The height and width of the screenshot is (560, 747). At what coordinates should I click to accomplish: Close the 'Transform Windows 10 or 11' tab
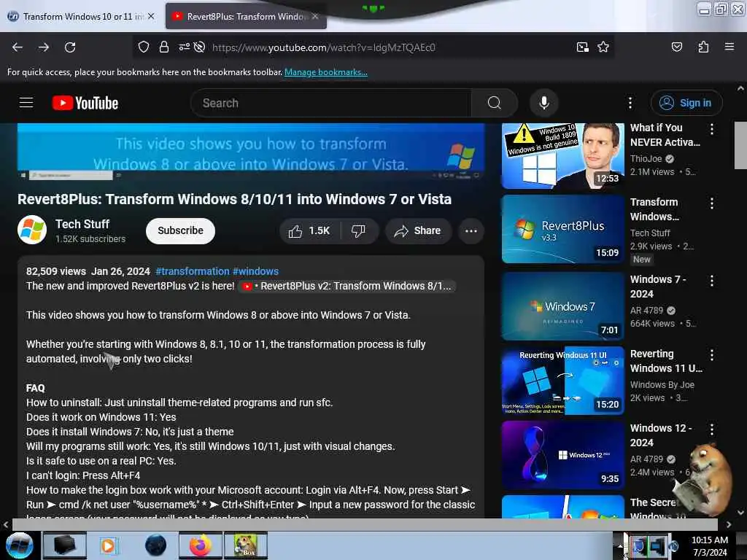click(151, 16)
